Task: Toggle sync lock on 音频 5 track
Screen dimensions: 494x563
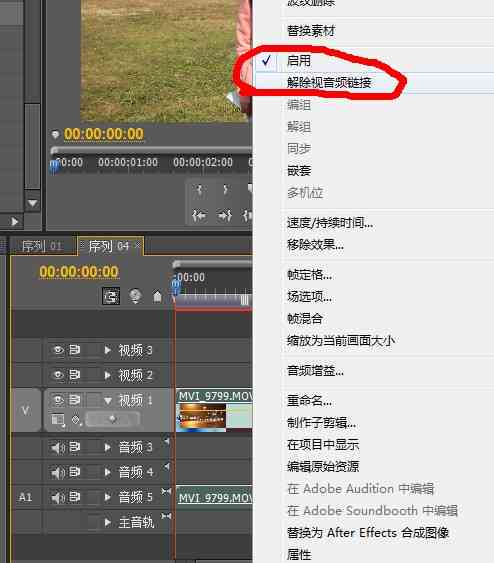Action: tap(75, 497)
